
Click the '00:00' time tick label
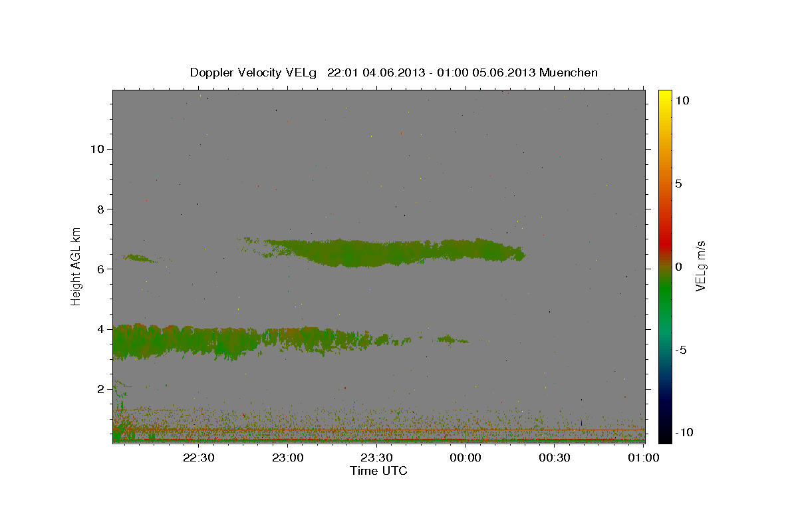coord(465,458)
